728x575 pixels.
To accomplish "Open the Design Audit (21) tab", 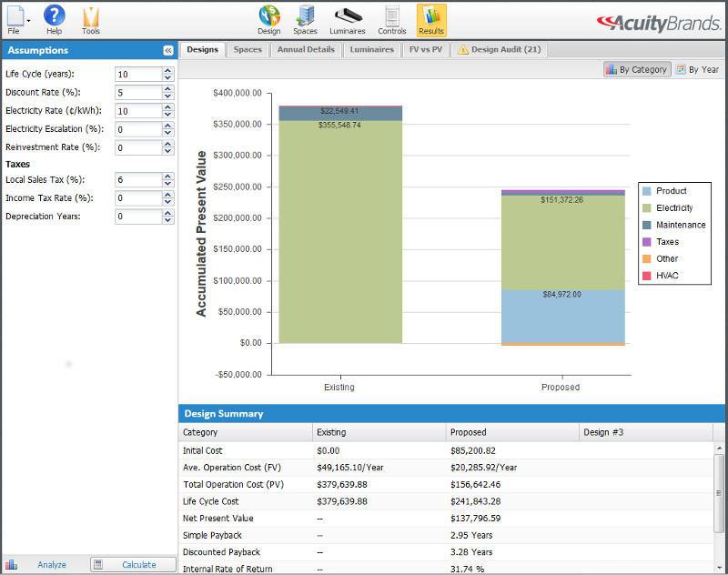I will (x=499, y=50).
